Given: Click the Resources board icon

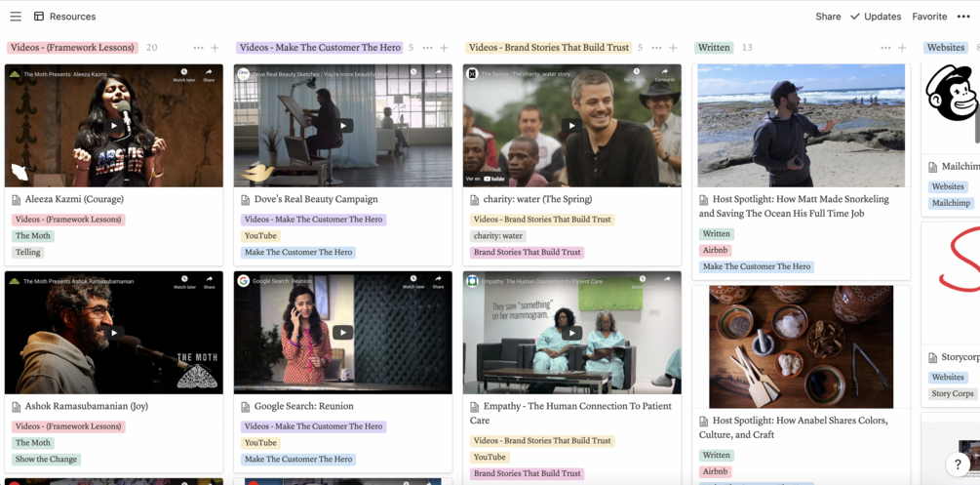Looking at the screenshot, I should tap(39, 17).
